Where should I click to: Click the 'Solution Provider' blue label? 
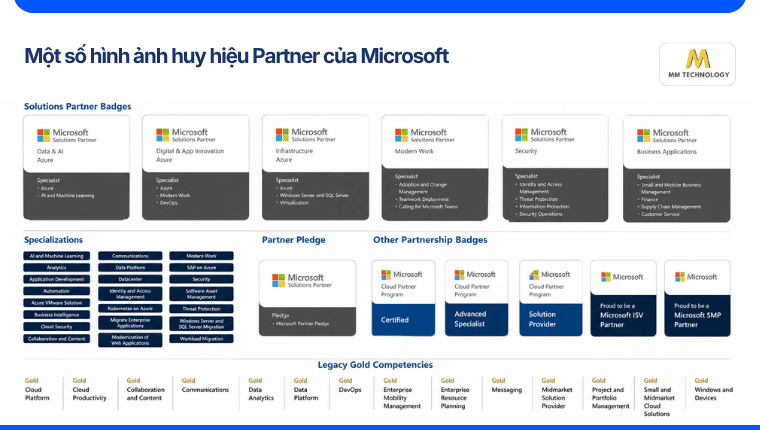542,319
